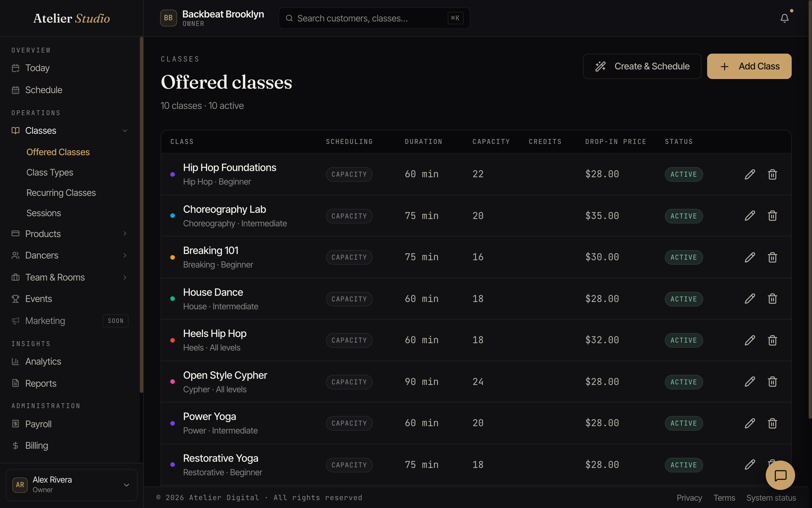Click the Capacity badge for Power Yoga
Image resolution: width=812 pixels, height=508 pixels.
(349, 423)
